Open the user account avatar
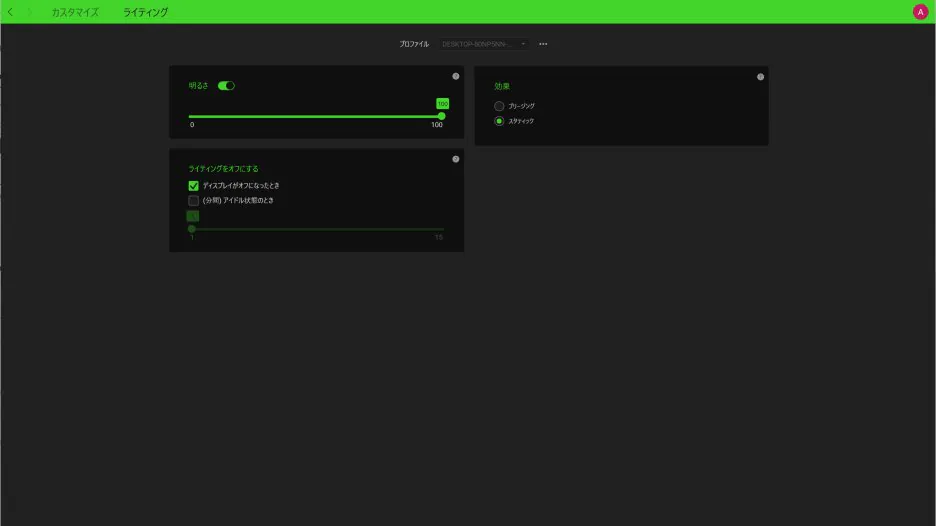Viewport: 936px width, 526px height. click(x=920, y=12)
